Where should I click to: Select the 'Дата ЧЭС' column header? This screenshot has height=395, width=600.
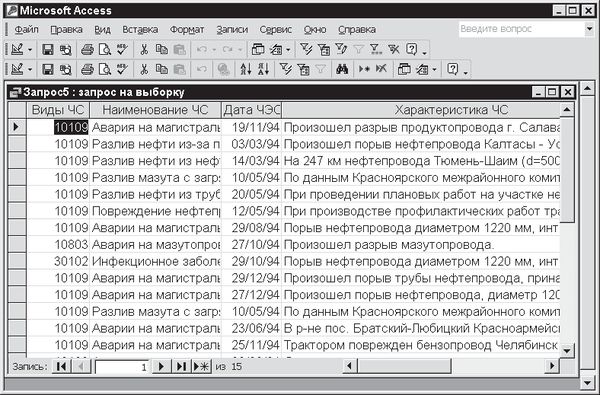coord(251,110)
